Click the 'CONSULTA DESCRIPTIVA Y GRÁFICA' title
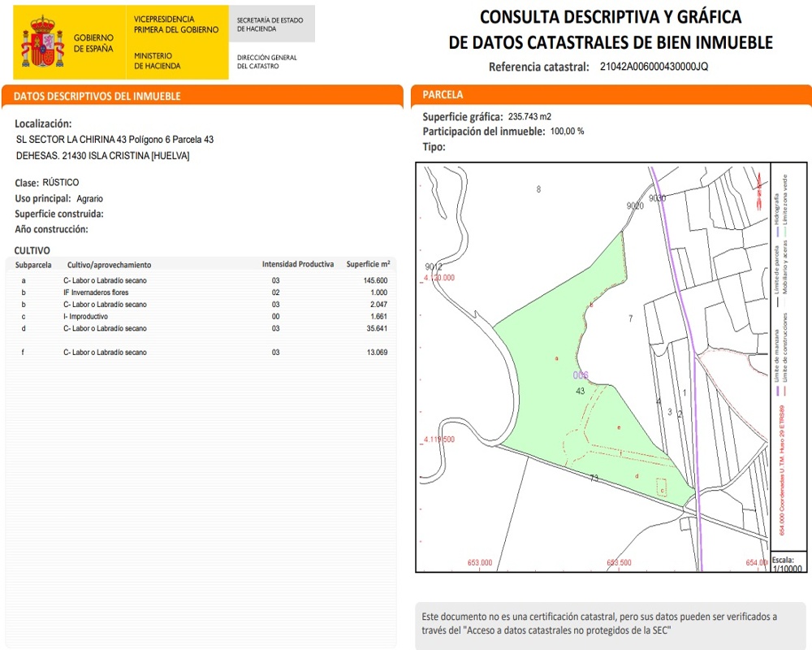This screenshot has width=812, height=650. [611, 17]
